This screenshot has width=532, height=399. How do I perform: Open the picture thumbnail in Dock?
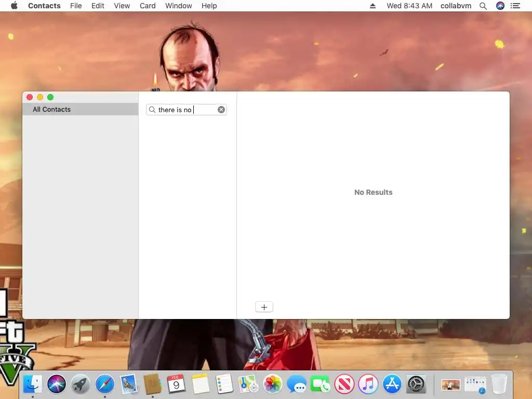[x=451, y=385]
